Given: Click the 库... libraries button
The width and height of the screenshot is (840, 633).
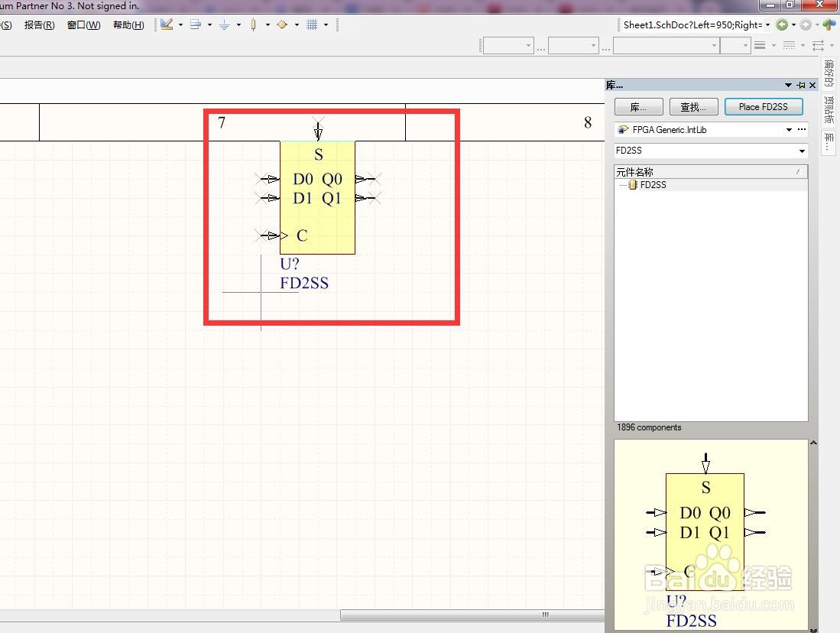Looking at the screenshot, I should pyautogui.click(x=638, y=107).
